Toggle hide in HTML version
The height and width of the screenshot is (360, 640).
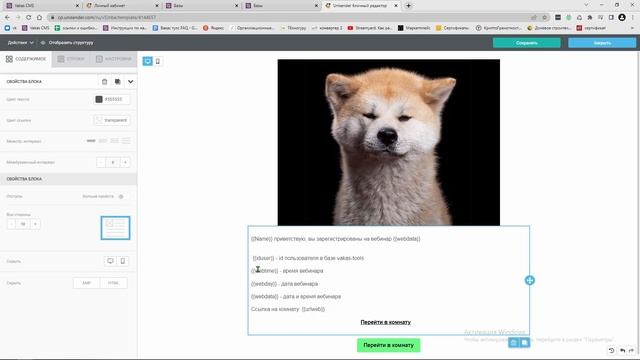click(113, 283)
